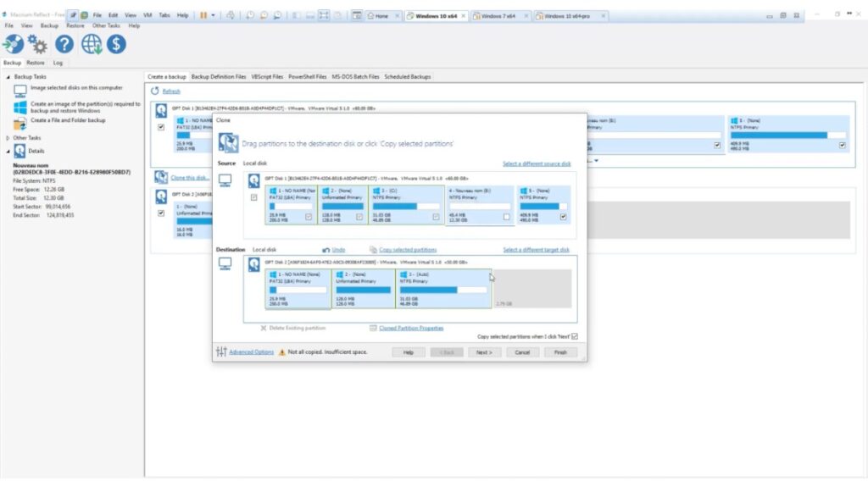868x487 pixels.
Task: Click source partition 3 (C:) usage bar
Action: [x=406, y=207]
